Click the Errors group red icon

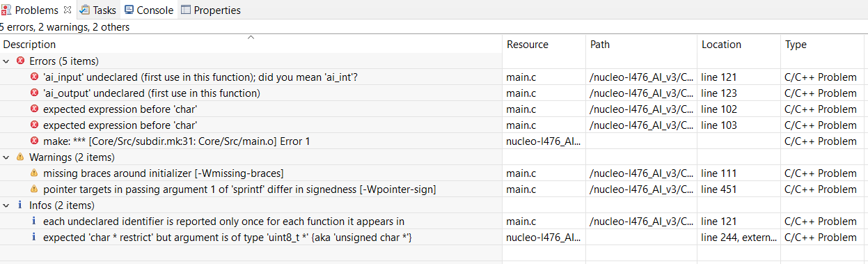pyautogui.click(x=20, y=61)
